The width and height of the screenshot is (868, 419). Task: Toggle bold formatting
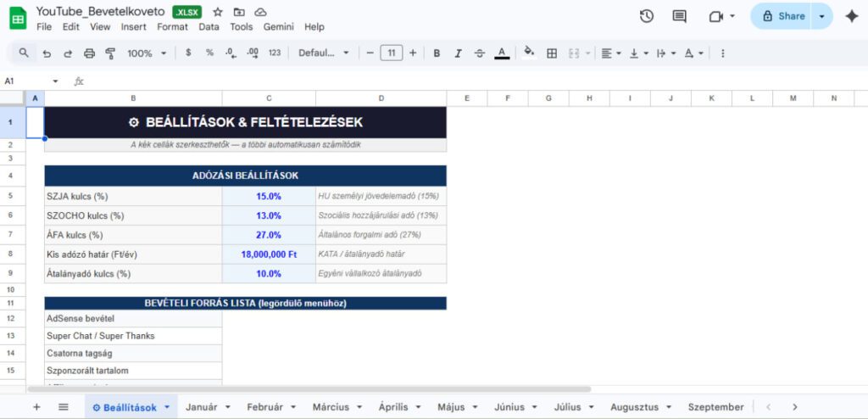click(437, 53)
